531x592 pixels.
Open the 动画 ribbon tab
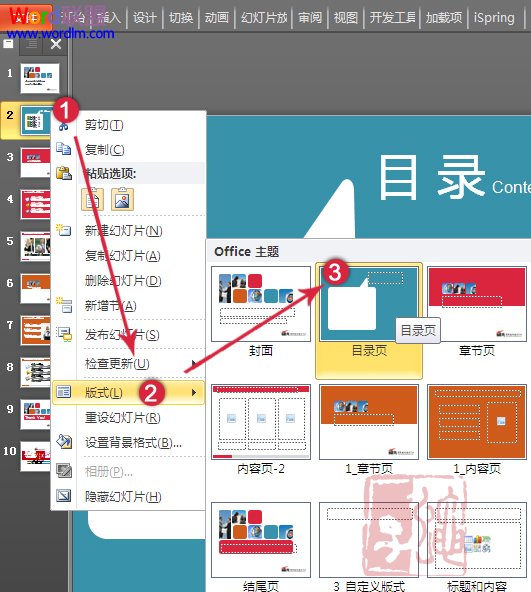pos(216,17)
